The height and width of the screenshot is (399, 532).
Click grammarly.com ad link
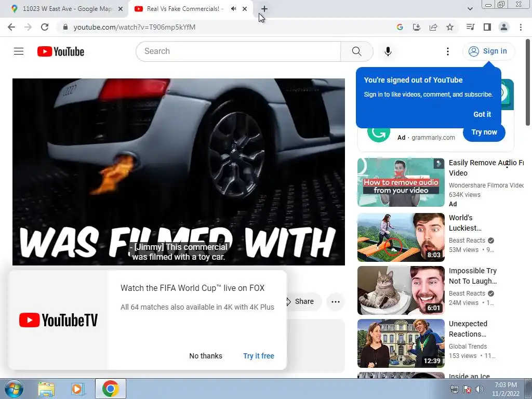point(433,137)
